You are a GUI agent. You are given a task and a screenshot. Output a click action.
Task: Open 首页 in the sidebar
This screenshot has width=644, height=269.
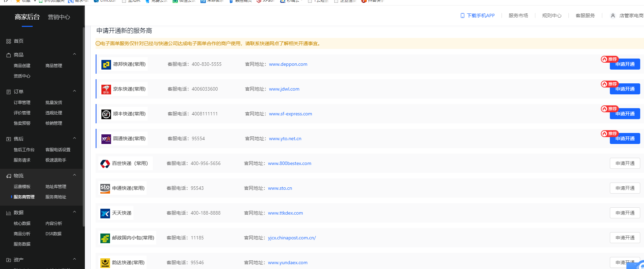pos(19,41)
